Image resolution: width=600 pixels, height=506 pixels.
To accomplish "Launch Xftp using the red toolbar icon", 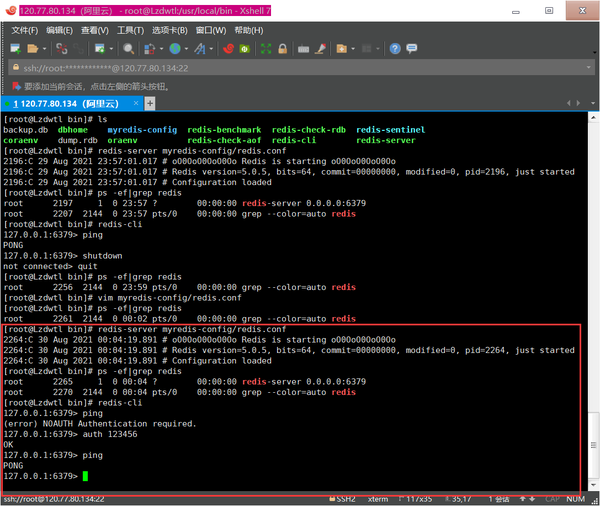I will pos(228,48).
